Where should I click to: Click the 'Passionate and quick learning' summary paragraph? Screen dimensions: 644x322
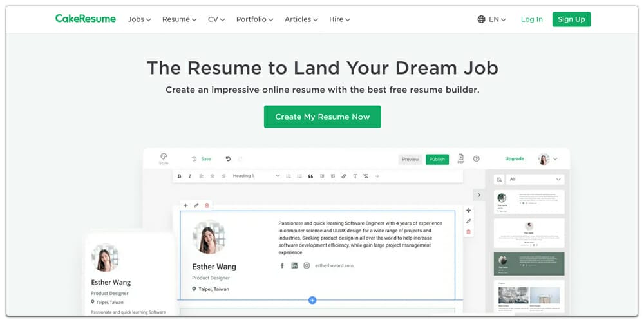pyautogui.click(x=360, y=238)
